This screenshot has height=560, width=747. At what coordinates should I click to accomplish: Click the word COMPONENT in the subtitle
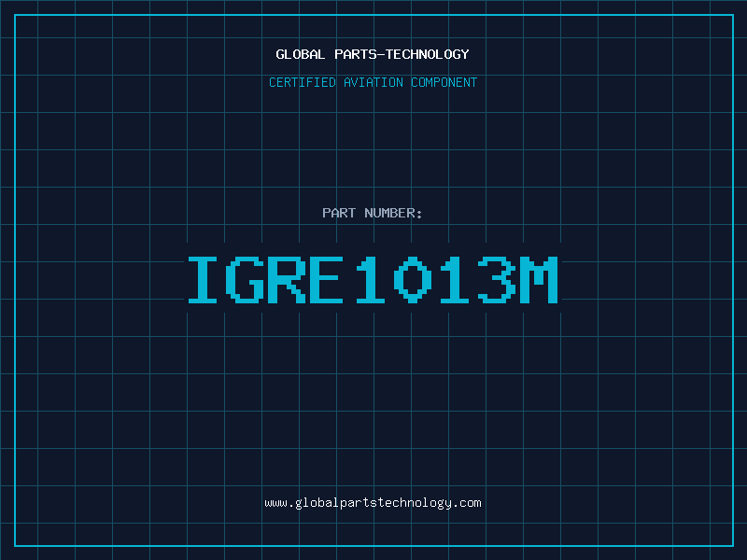click(x=443, y=83)
